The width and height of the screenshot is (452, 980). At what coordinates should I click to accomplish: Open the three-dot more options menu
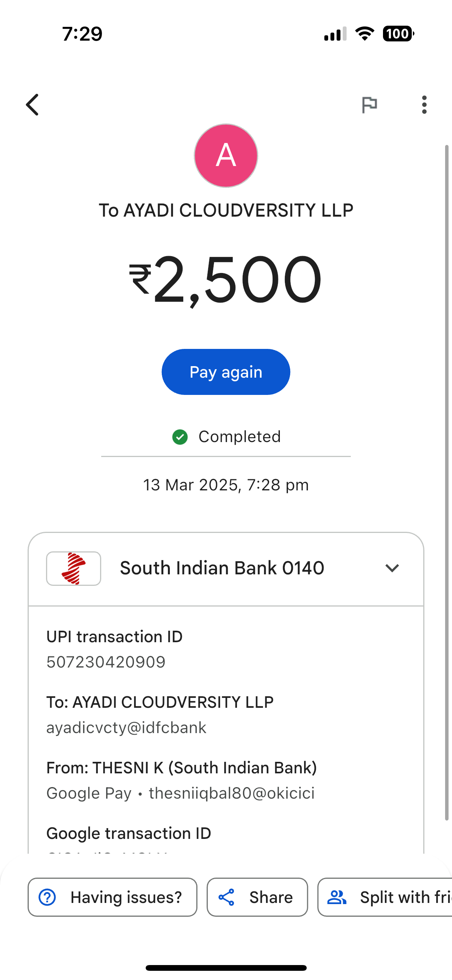coord(424,105)
